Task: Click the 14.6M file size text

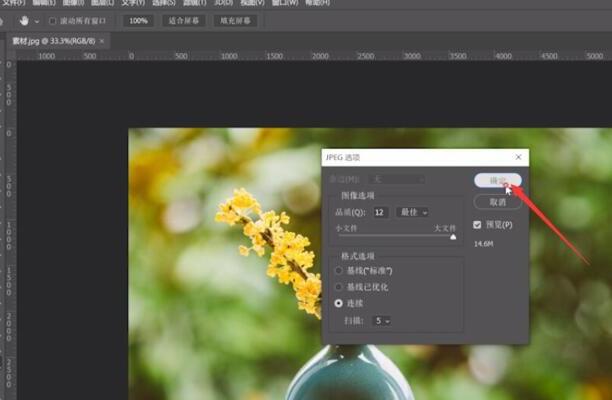Action: (484, 244)
